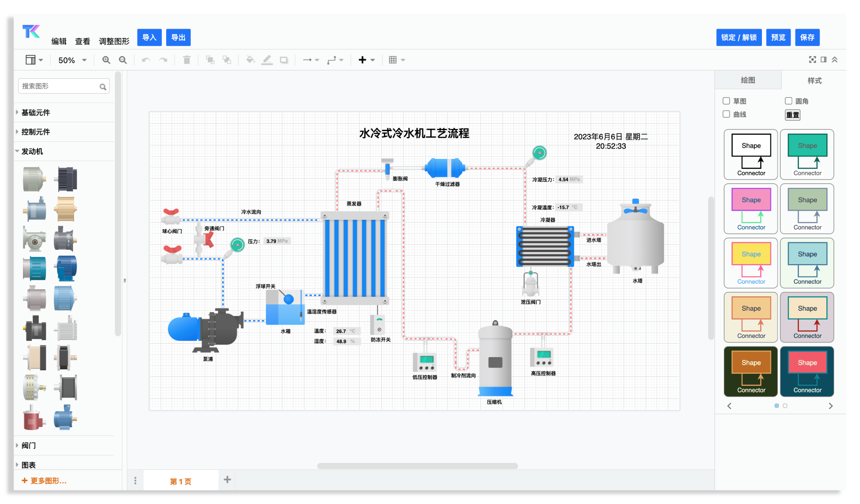Click the line color pencil icon
This screenshot has width=860, height=504.
[267, 60]
